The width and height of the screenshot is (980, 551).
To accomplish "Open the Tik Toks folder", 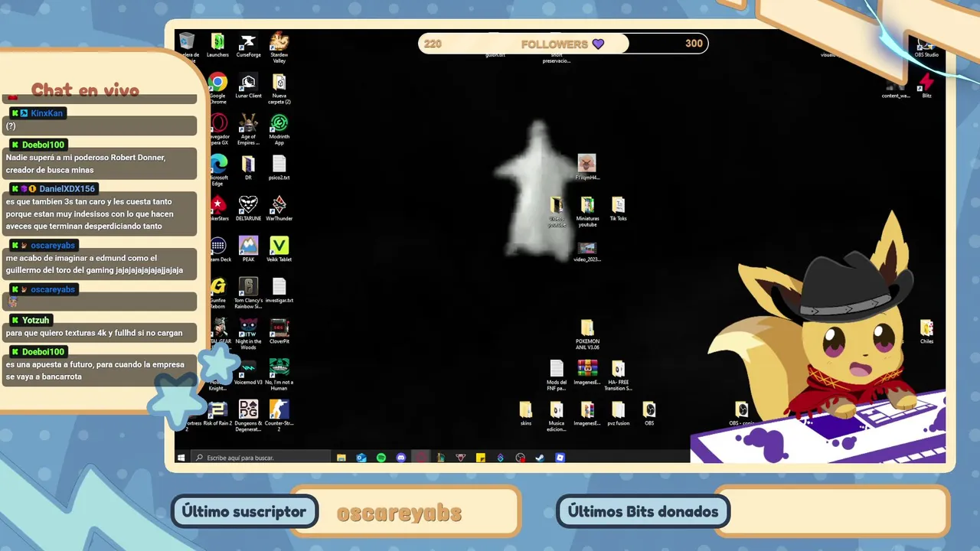I will [x=618, y=208].
